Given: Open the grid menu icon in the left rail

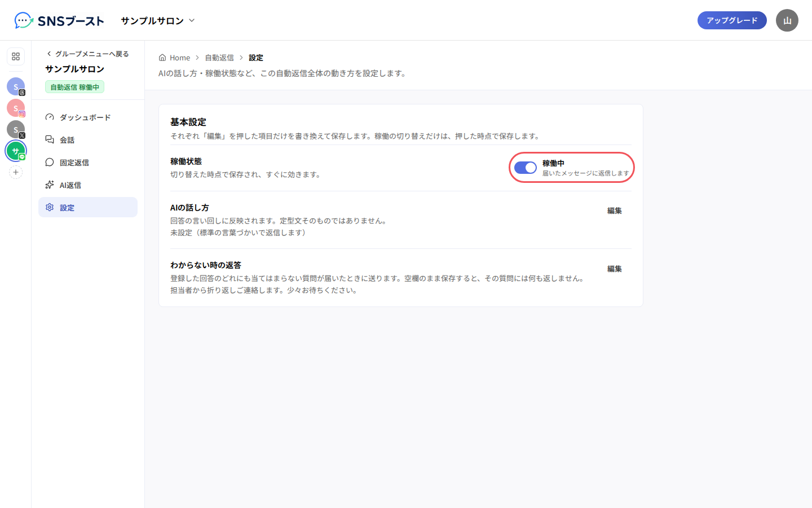Looking at the screenshot, I should (x=16, y=56).
